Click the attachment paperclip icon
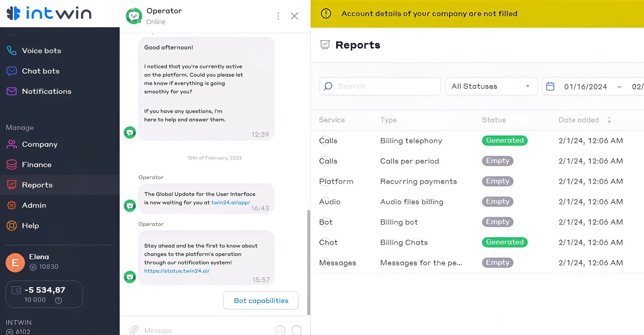The width and height of the screenshot is (644, 335). 134,330
